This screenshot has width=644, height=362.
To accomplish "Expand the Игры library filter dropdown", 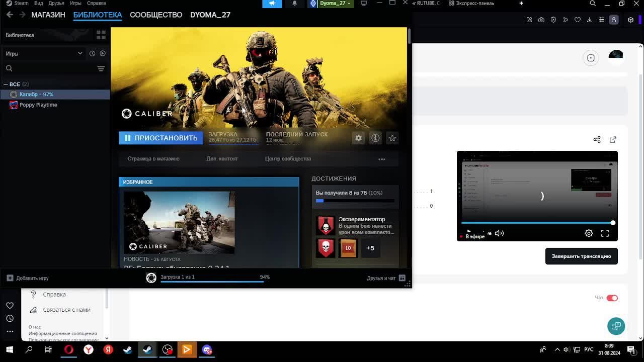I will point(44,53).
